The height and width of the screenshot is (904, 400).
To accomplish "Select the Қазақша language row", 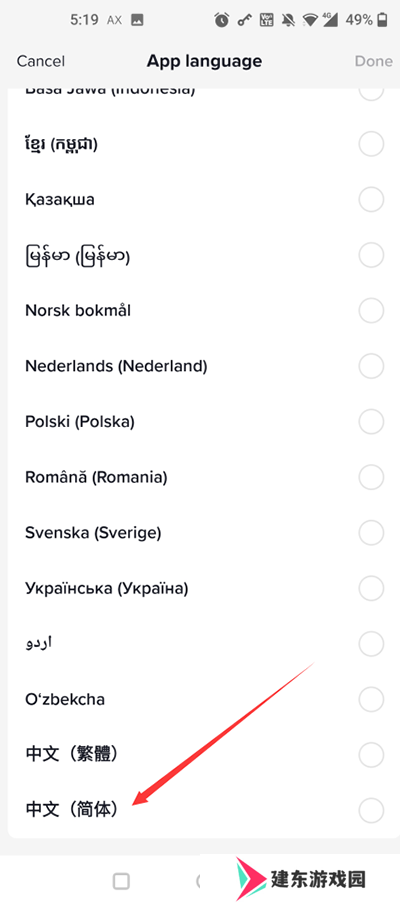I will [x=200, y=200].
